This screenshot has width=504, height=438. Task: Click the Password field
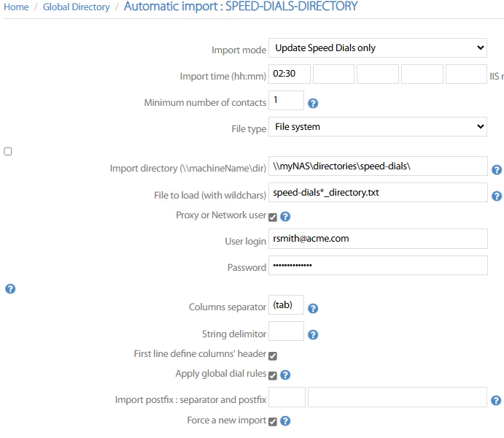[x=377, y=266]
